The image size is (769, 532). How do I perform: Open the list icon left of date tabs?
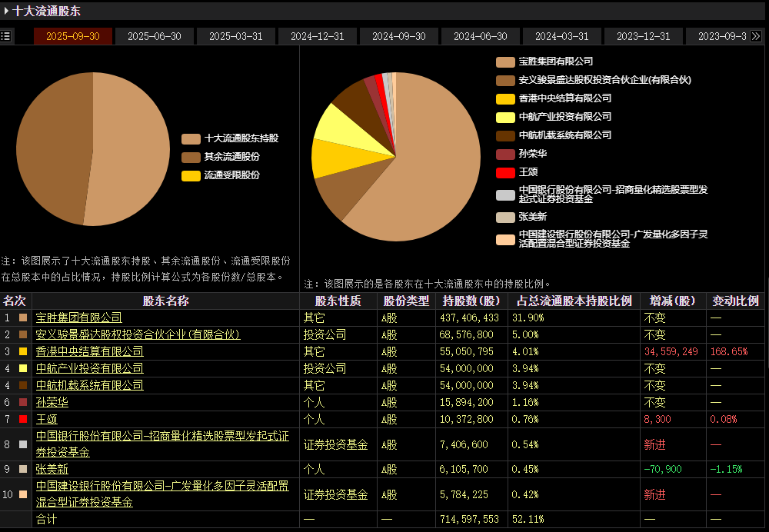[x=5, y=36]
